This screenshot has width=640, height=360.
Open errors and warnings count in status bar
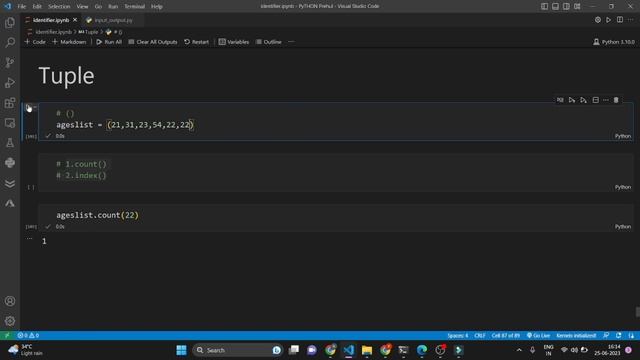(28, 336)
